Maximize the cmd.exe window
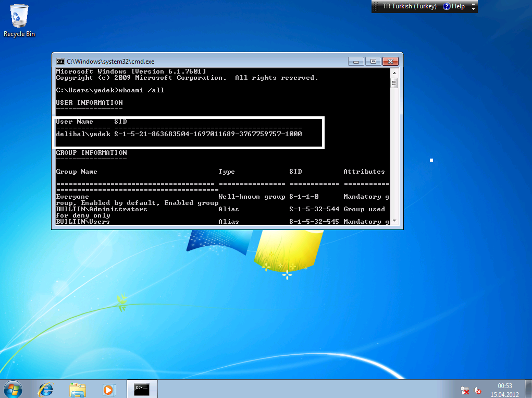This screenshot has height=398, width=532. pos(373,61)
